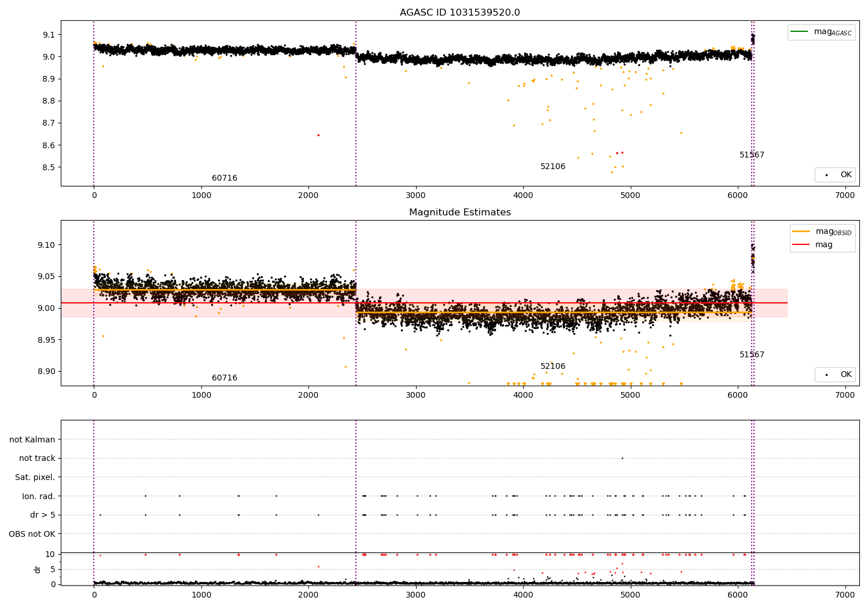Viewport: 868px width, 608px height.
Task: Click orange line swatch for mag OBSID legend
Action: (x=801, y=231)
